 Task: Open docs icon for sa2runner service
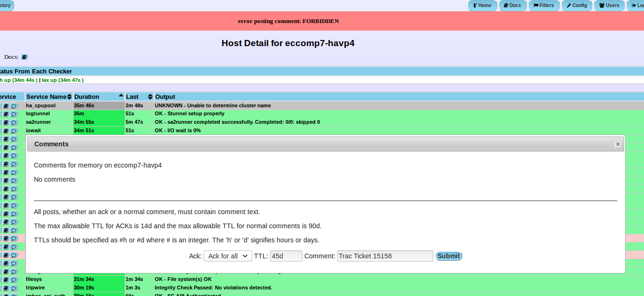6,122
